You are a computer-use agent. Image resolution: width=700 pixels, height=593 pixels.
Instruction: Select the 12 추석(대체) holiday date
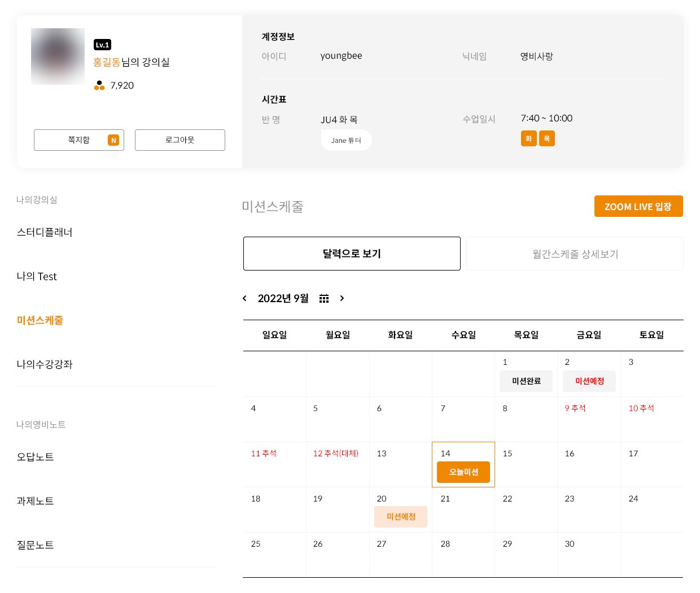pyautogui.click(x=335, y=454)
